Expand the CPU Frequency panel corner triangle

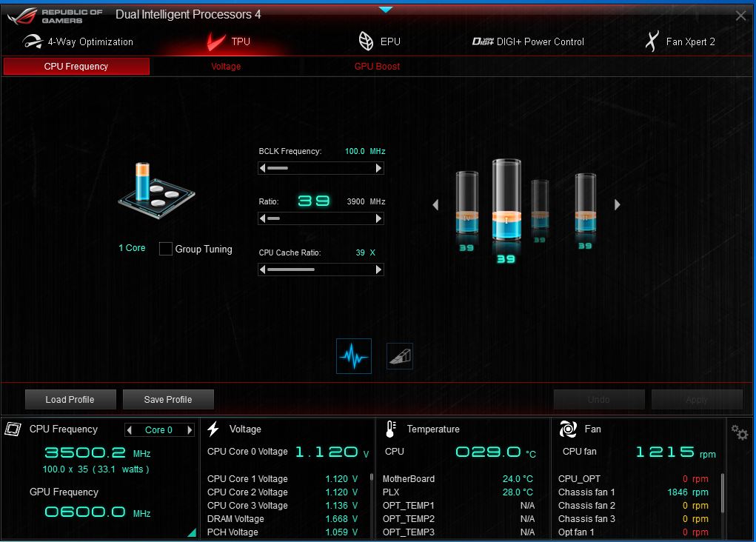[193, 532]
